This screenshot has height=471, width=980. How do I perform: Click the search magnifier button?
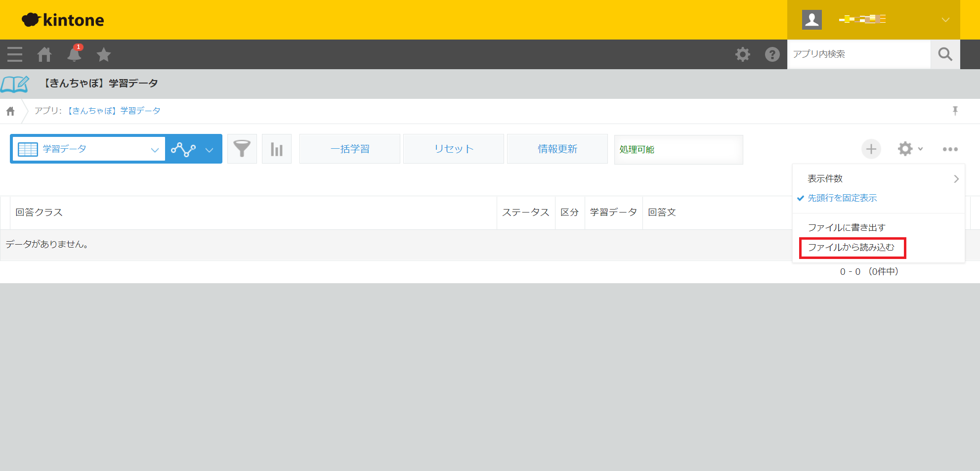pyautogui.click(x=945, y=54)
